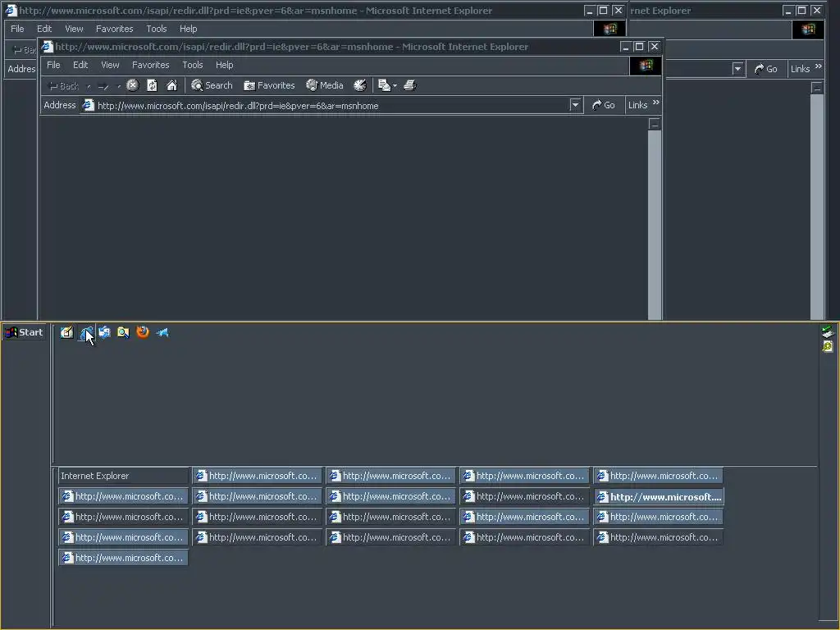Viewport: 840px width, 630px height.
Task: Click the IE icon in the back-left window title bar
Action: pos(11,10)
